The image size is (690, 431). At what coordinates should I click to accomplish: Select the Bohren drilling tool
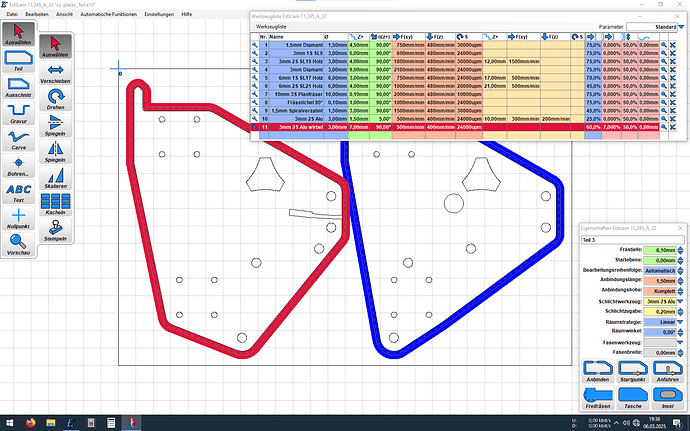(x=18, y=166)
